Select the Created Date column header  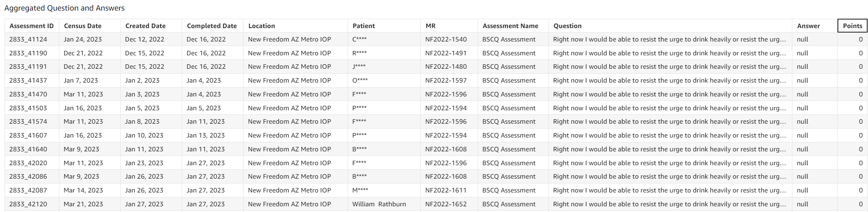click(x=145, y=26)
